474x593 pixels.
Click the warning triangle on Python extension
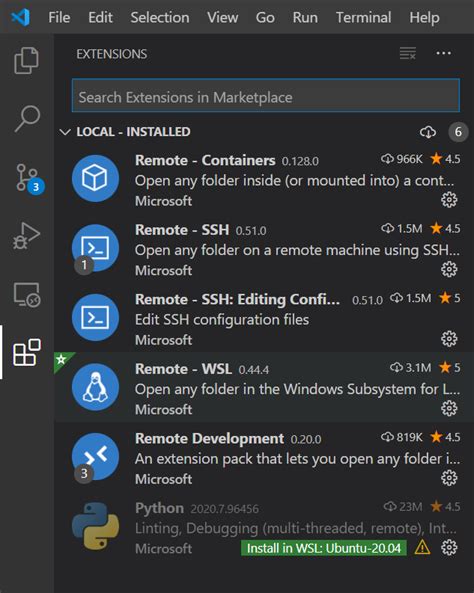422,548
